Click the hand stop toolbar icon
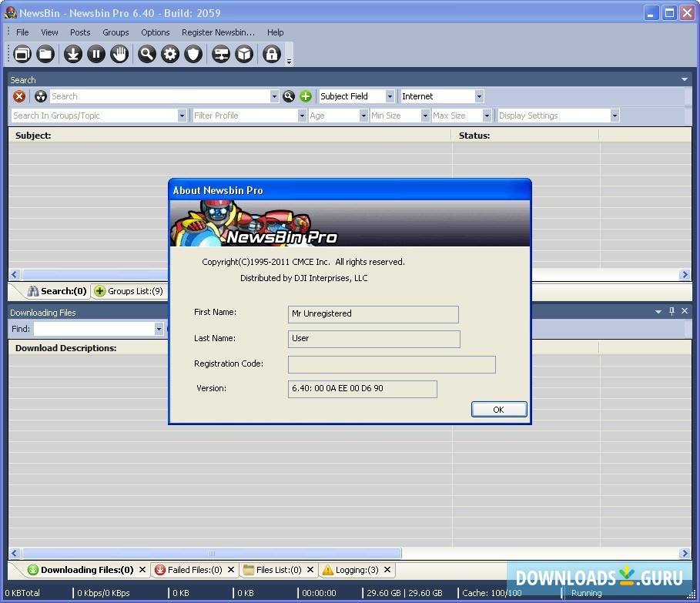 click(119, 54)
